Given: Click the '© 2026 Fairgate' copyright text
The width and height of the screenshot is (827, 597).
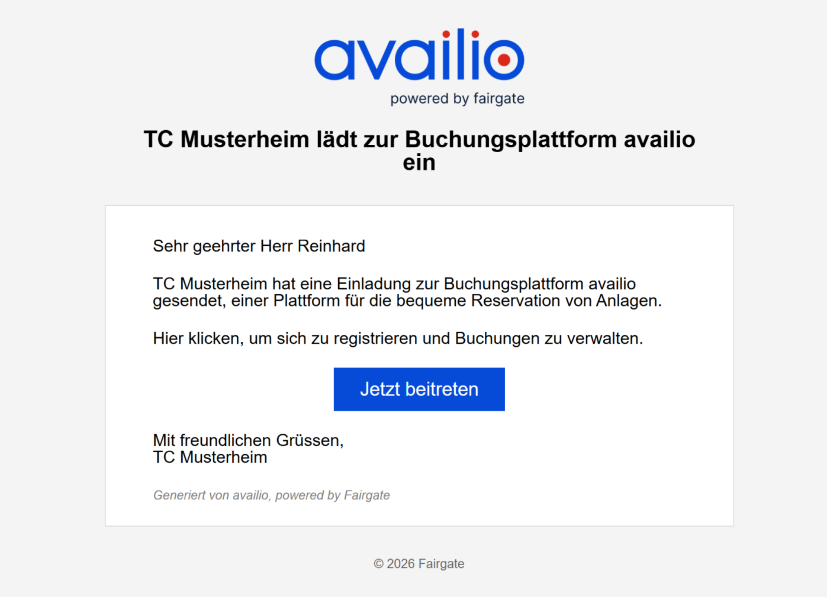Looking at the screenshot, I should click(419, 564).
